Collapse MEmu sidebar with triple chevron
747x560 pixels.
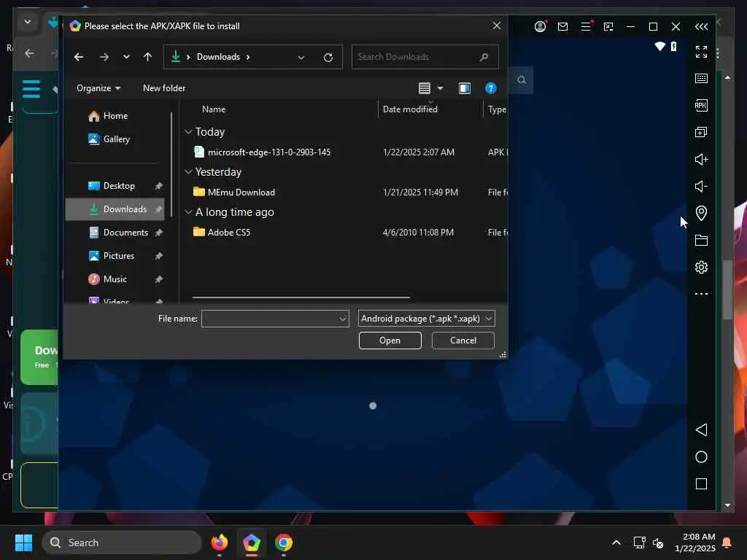click(x=701, y=27)
